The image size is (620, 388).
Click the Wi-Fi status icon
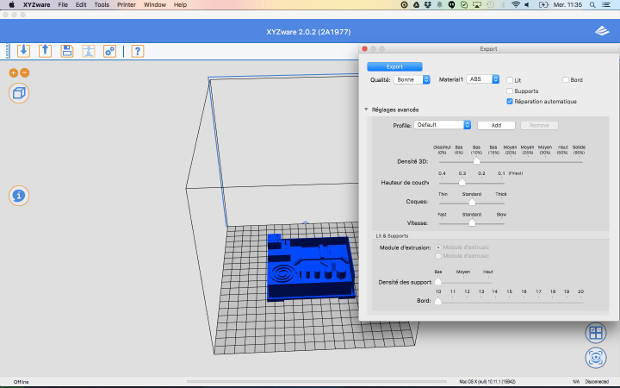point(516,5)
